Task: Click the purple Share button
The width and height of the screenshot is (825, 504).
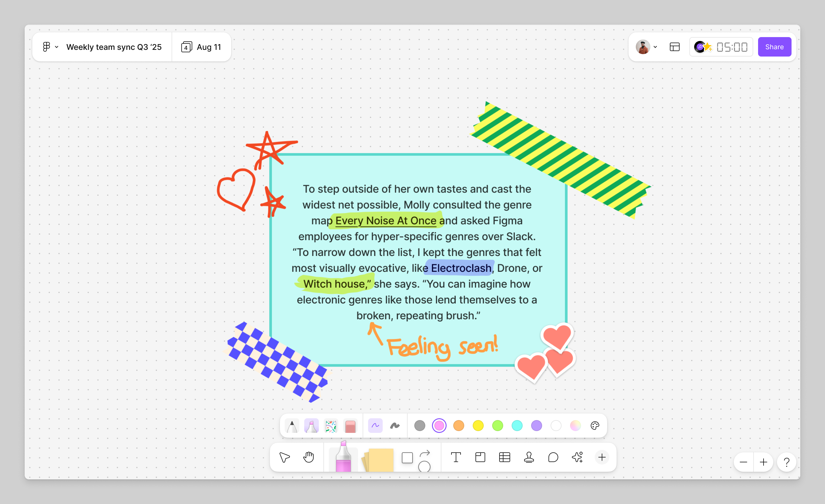Action: coord(774,47)
